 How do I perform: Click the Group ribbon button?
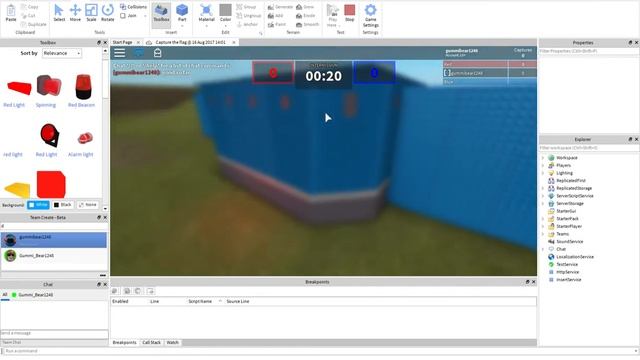[246, 7]
